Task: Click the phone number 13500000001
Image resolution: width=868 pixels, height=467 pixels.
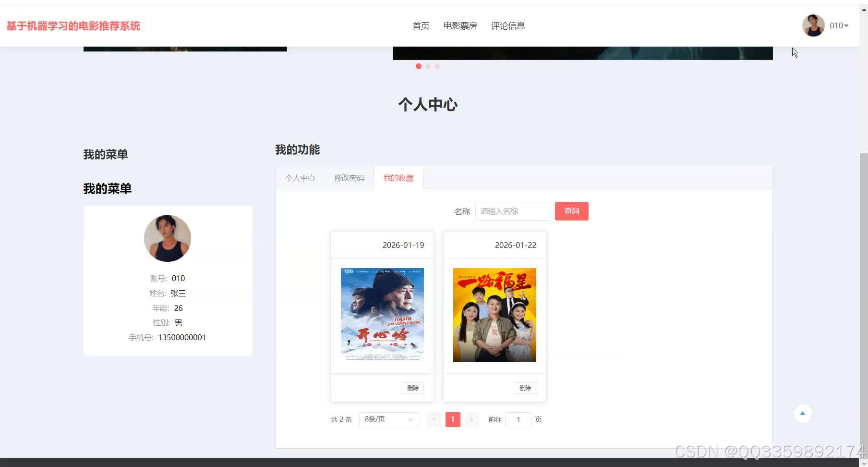Action: point(182,337)
